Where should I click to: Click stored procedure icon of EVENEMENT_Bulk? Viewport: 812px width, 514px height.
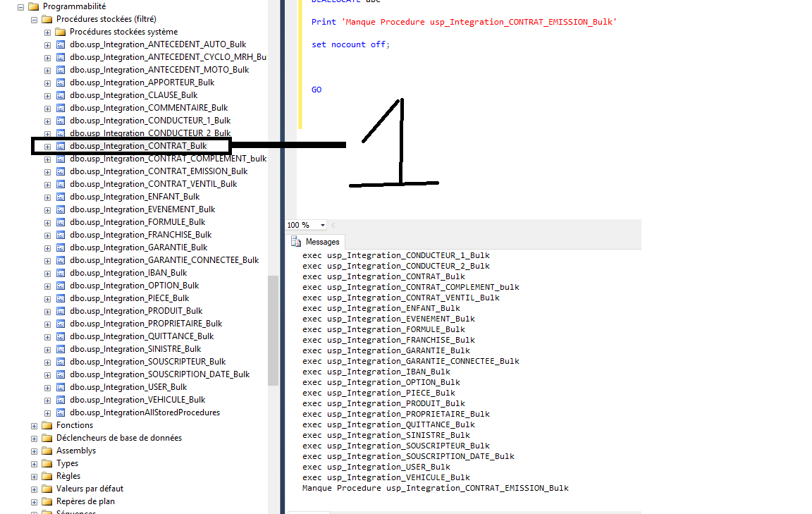click(61, 209)
